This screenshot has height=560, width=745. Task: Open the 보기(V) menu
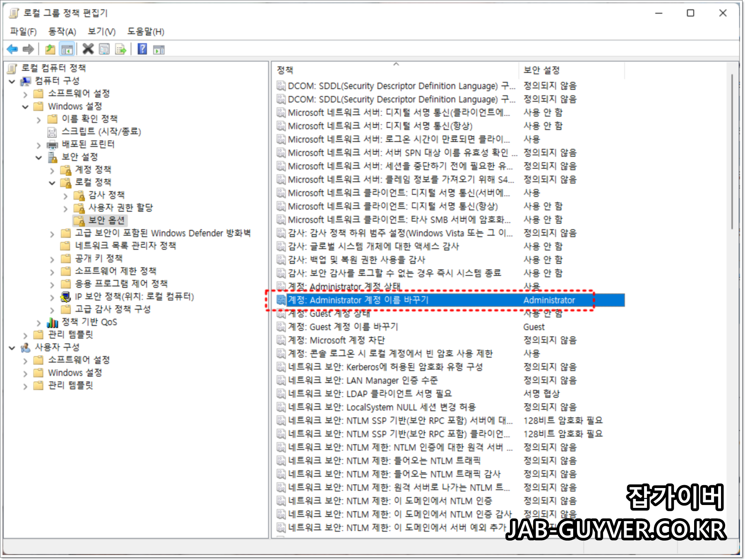click(x=101, y=31)
